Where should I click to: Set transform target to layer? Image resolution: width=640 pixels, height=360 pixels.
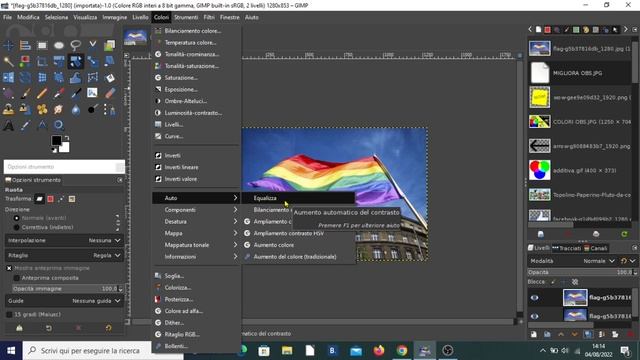click(x=39, y=199)
